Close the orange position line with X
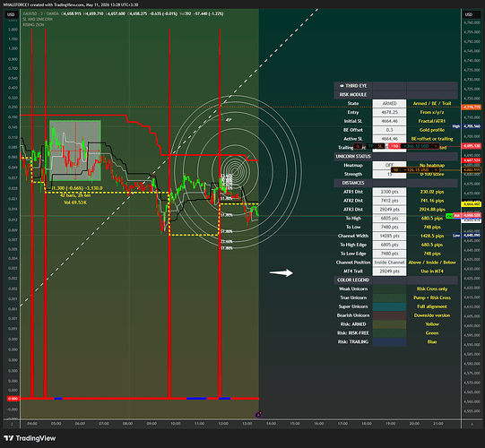The width and height of the screenshot is (485, 448). click(436, 169)
